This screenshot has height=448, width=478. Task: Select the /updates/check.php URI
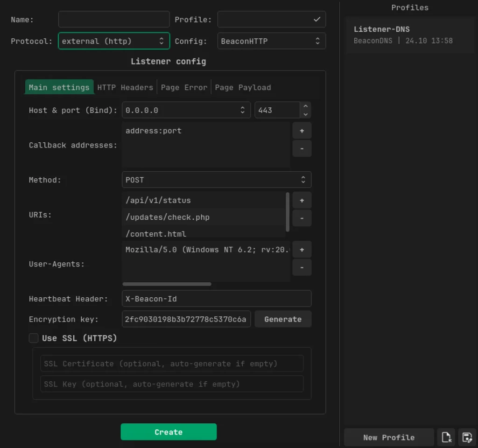click(204, 217)
